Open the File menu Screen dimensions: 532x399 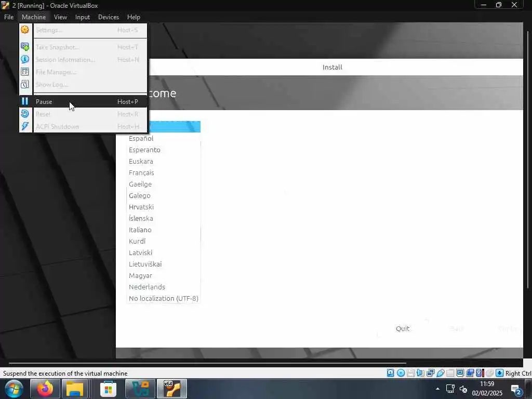coord(9,17)
